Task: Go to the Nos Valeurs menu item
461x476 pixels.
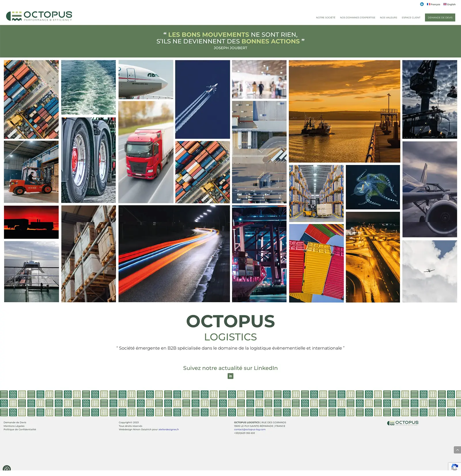Action: pyautogui.click(x=388, y=18)
